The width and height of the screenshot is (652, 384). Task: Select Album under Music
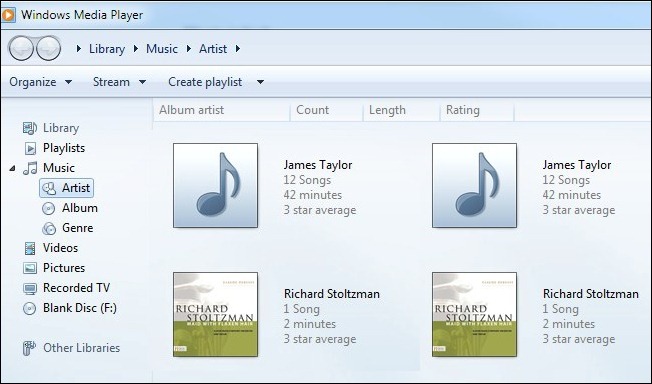pos(80,208)
